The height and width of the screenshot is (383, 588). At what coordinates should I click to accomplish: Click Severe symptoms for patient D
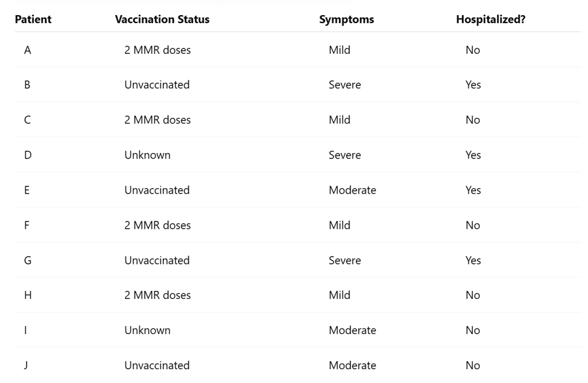click(x=345, y=155)
